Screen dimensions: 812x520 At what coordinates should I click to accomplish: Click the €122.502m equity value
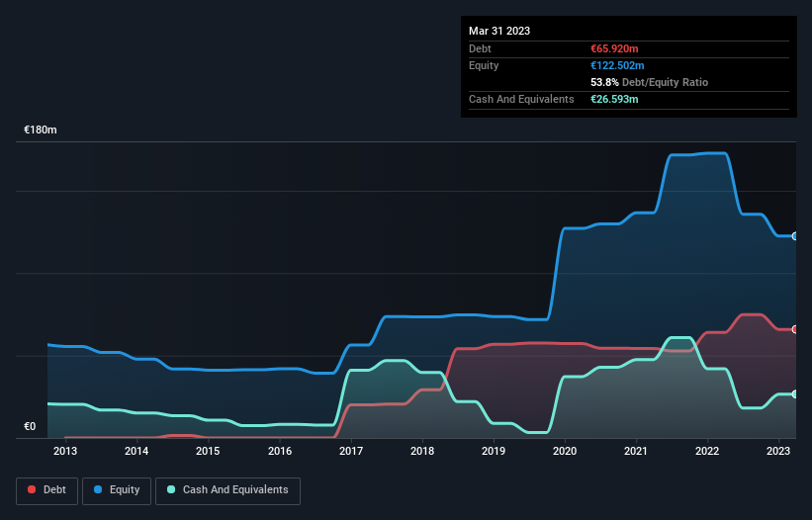(617, 65)
